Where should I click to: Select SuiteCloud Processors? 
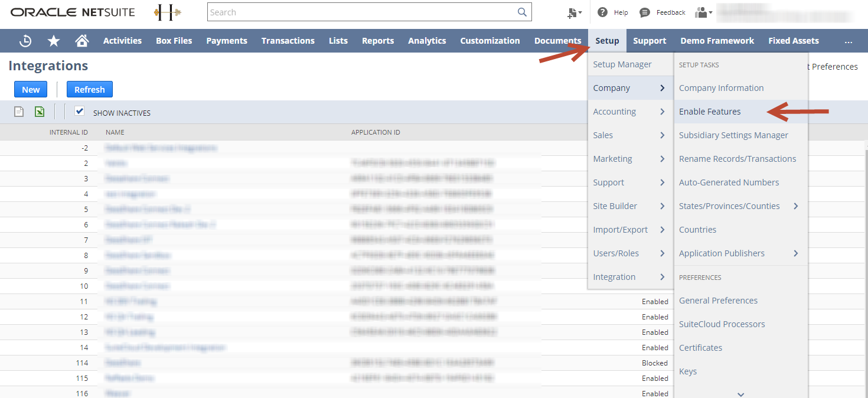coord(722,324)
